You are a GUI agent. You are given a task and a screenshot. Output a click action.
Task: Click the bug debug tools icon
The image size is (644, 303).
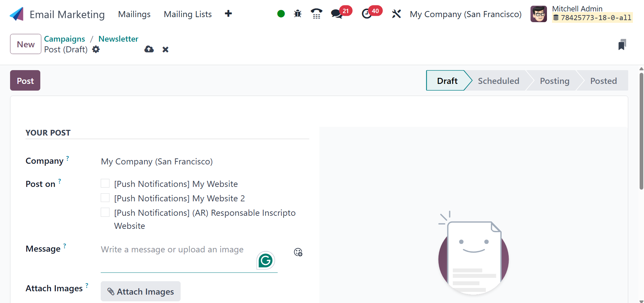pyautogui.click(x=297, y=14)
